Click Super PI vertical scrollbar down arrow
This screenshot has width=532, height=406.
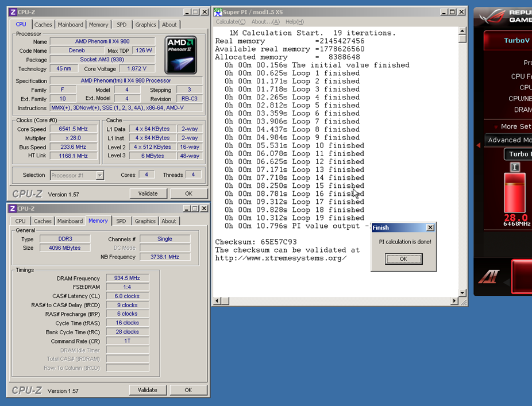click(x=462, y=293)
